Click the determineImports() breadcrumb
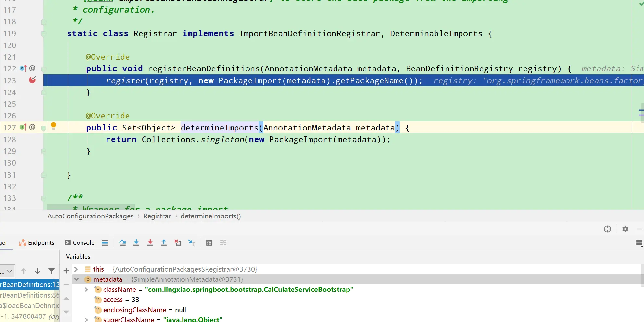Viewport: 644px width, 322px height. [x=211, y=216]
